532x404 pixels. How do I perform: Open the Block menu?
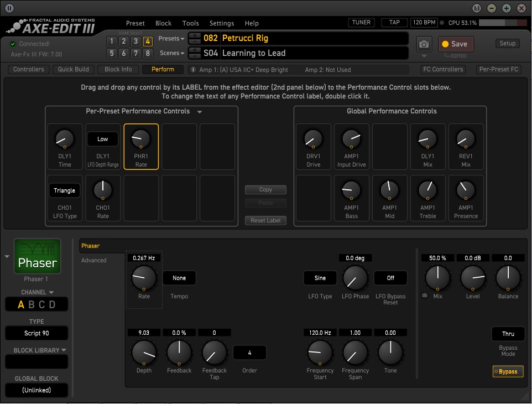[x=163, y=23]
